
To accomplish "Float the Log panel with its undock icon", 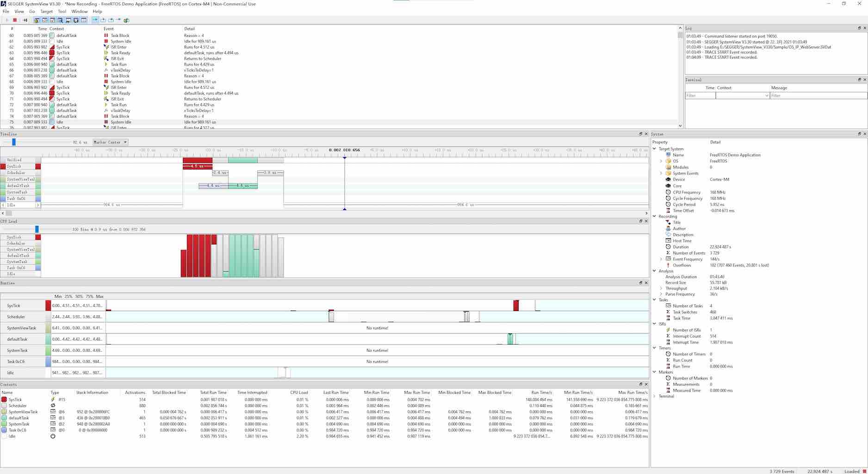I will [859, 28].
